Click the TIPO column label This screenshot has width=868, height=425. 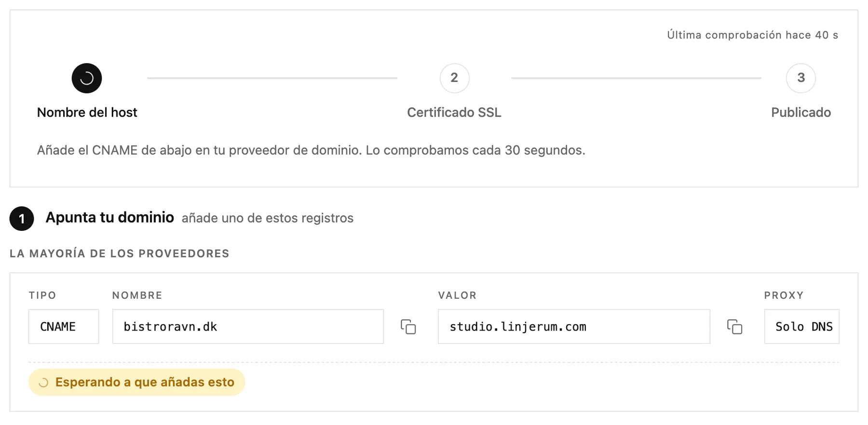point(42,295)
